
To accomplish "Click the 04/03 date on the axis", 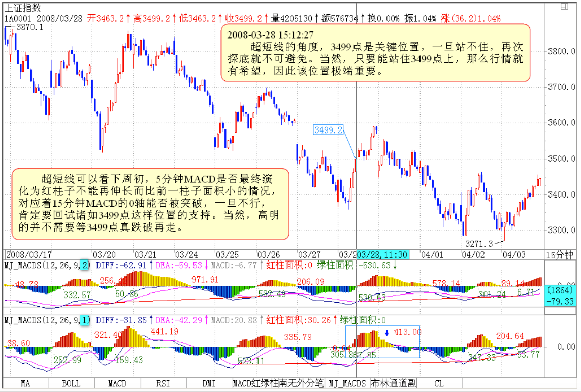I will click(514, 255).
